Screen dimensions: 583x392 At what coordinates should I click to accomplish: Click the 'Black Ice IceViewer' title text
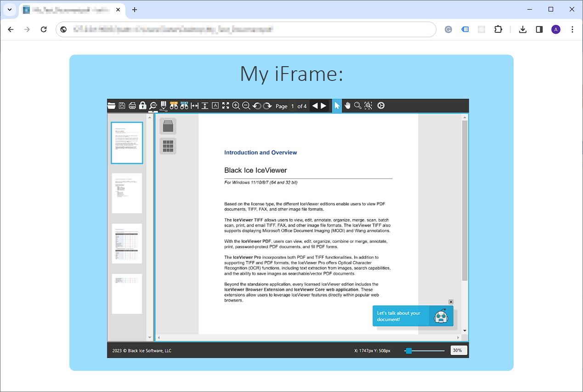point(255,170)
